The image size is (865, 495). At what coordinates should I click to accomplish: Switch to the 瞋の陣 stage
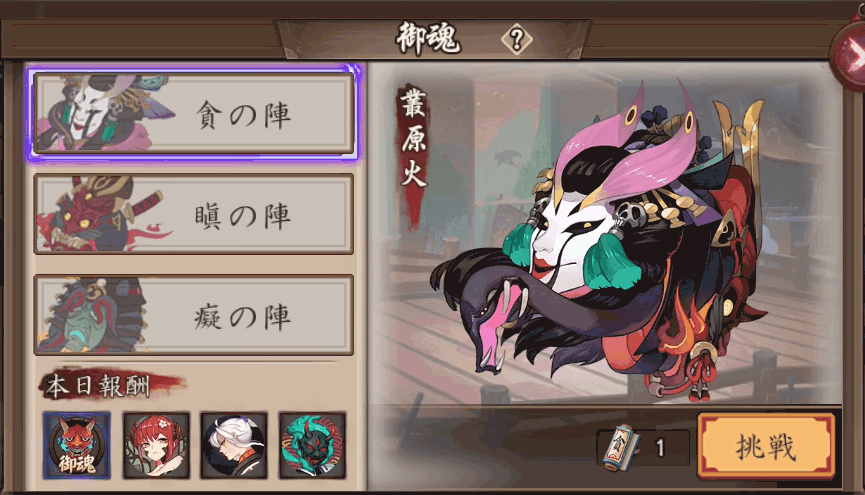click(x=193, y=214)
